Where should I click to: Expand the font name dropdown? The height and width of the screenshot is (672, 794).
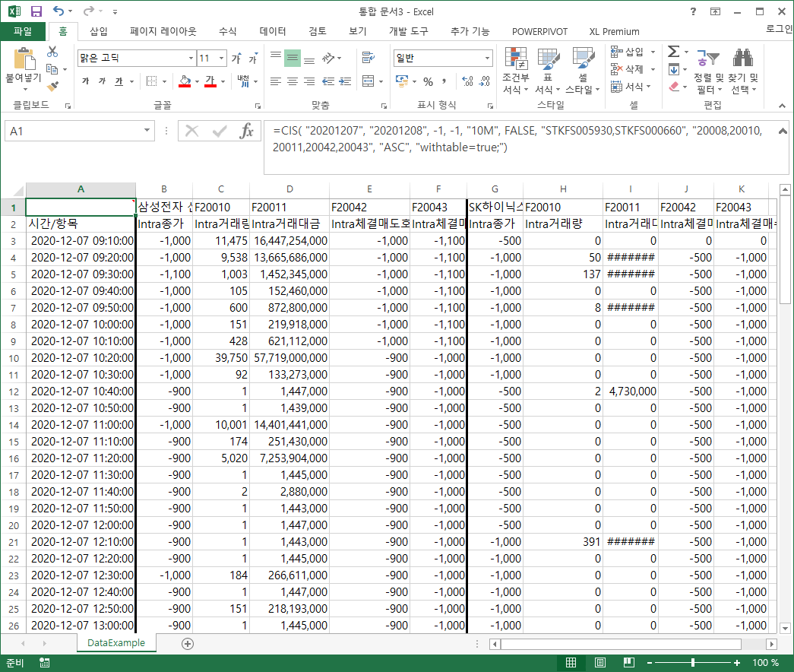pyautogui.click(x=191, y=59)
